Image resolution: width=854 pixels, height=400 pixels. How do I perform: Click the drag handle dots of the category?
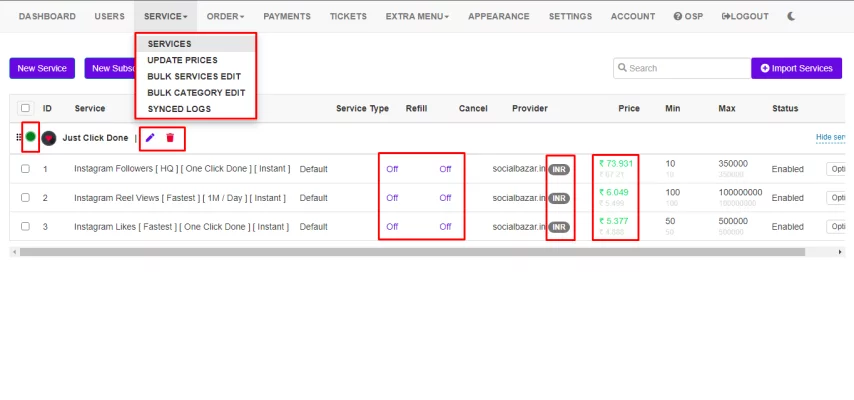(19, 137)
